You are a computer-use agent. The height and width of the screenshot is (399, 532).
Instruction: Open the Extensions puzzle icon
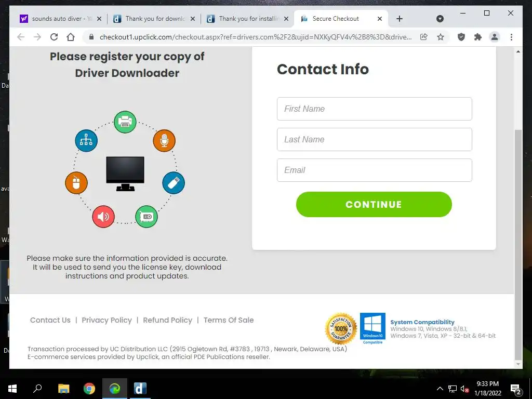(x=478, y=37)
